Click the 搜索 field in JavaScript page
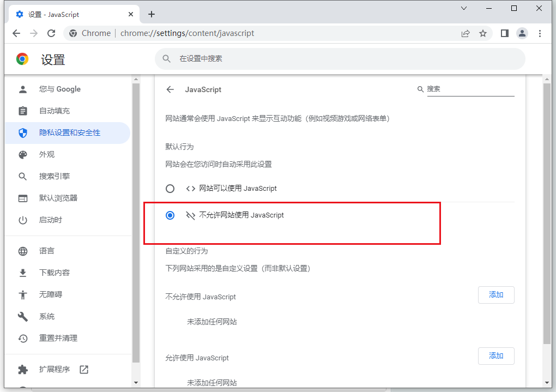 470,89
